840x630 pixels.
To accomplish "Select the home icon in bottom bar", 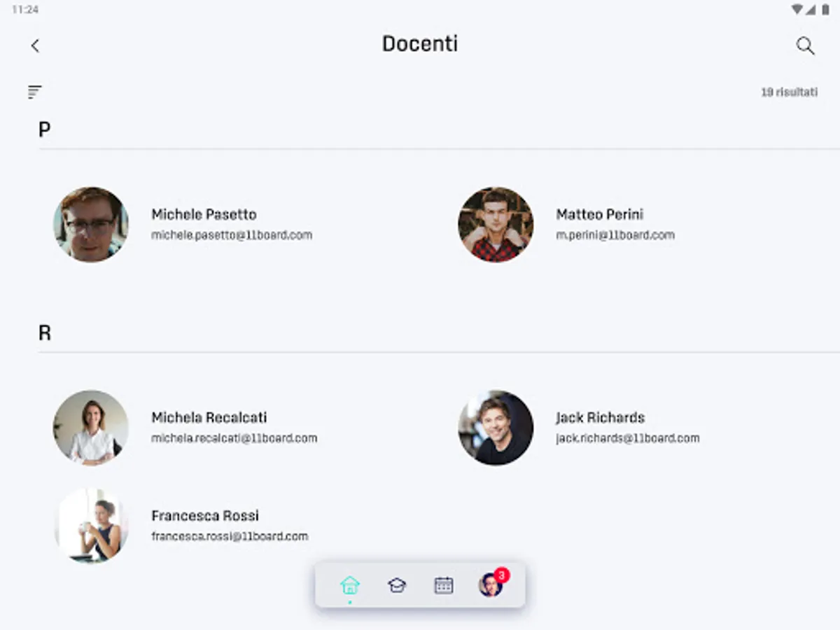I will 349,584.
